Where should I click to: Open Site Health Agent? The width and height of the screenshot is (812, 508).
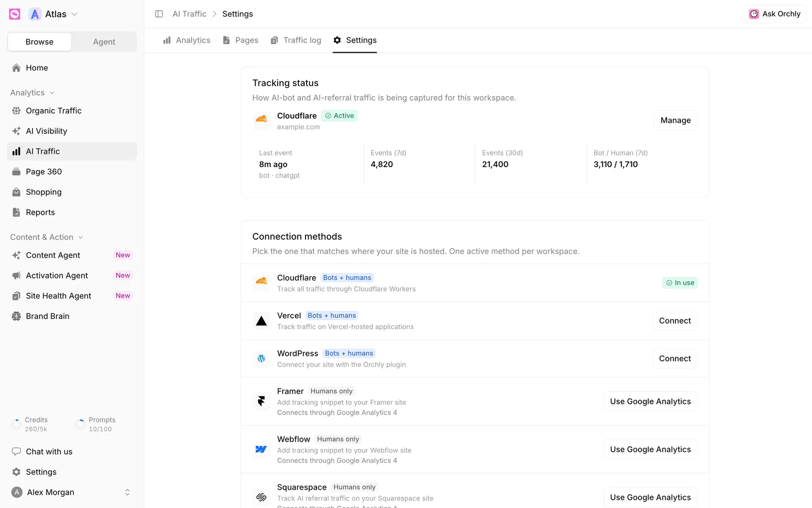pos(72,296)
